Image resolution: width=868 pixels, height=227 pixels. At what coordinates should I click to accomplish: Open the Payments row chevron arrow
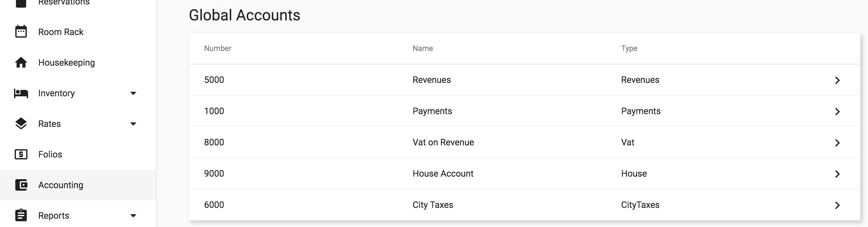(837, 112)
